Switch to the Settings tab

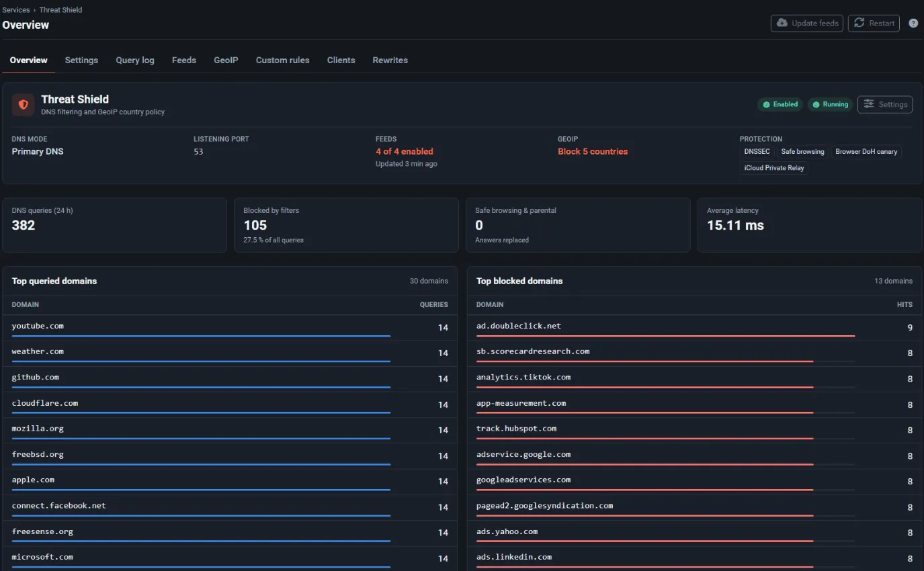(81, 60)
